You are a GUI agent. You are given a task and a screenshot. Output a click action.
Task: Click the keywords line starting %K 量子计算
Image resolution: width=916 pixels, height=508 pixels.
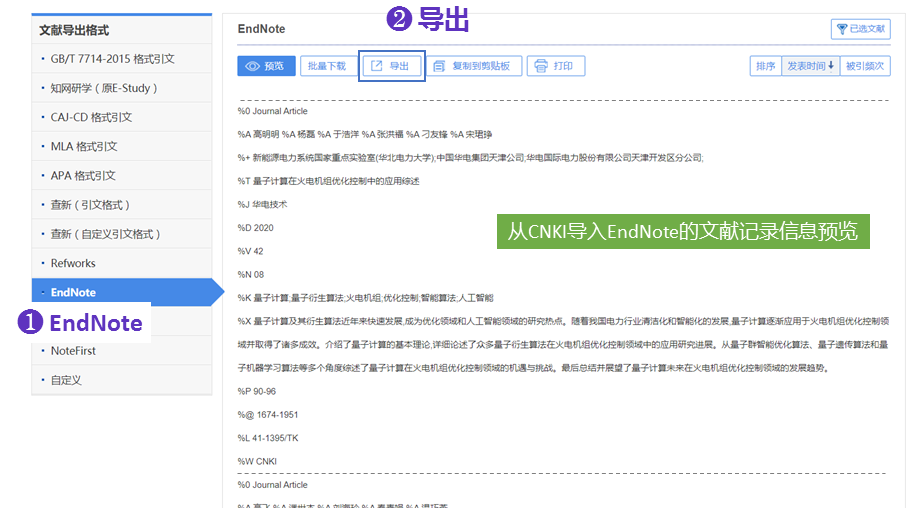click(365, 298)
